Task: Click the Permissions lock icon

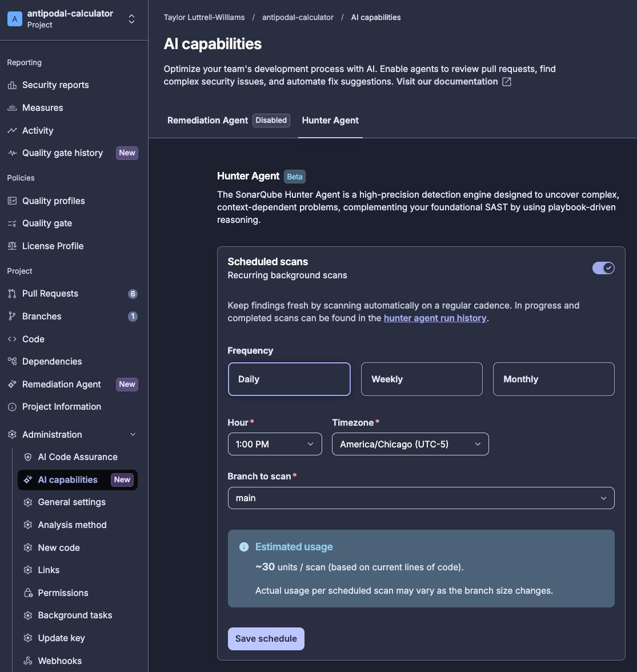Action: click(x=28, y=593)
